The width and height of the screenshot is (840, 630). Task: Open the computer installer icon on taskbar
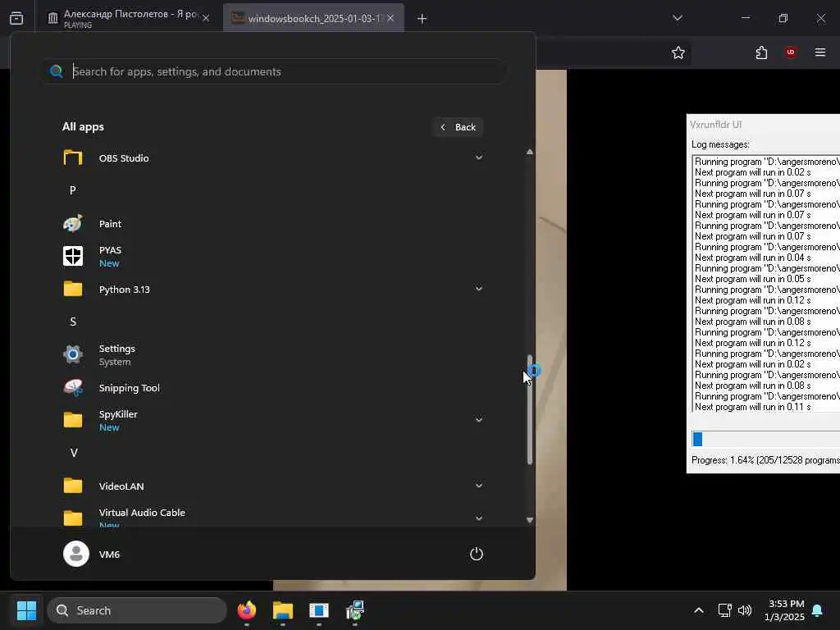point(354,610)
